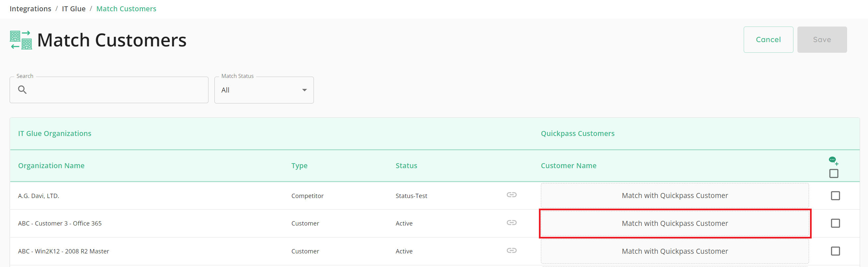Click the search magnifier icon

click(22, 90)
